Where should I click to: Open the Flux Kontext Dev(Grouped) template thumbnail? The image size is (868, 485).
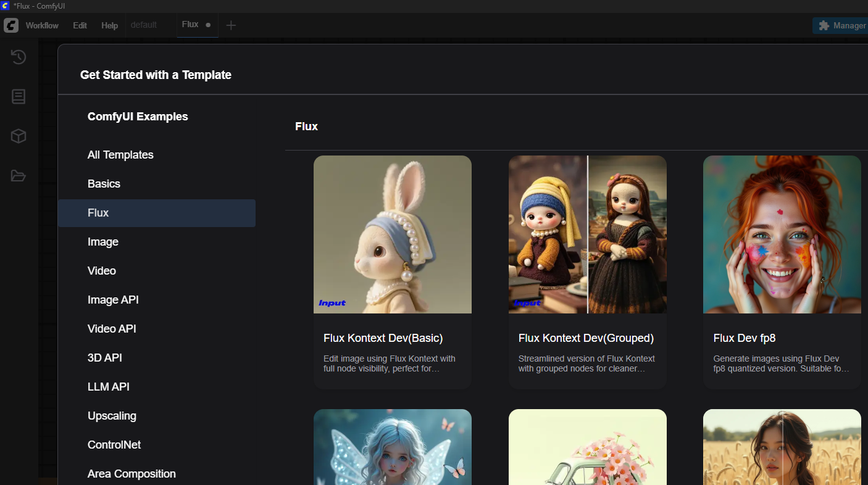click(x=587, y=234)
